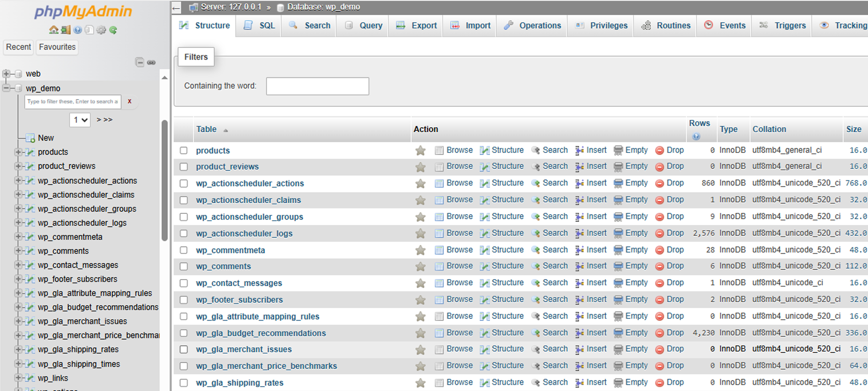Click the link with main panel icon

point(151,62)
